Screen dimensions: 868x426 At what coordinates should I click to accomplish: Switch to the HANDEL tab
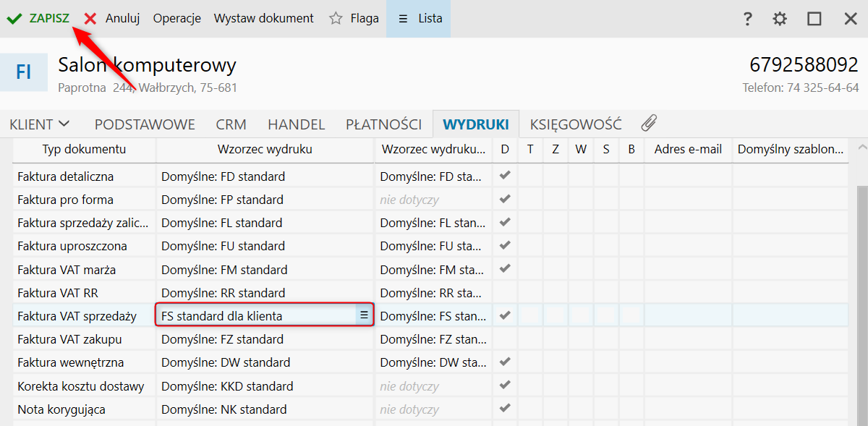click(x=296, y=124)
